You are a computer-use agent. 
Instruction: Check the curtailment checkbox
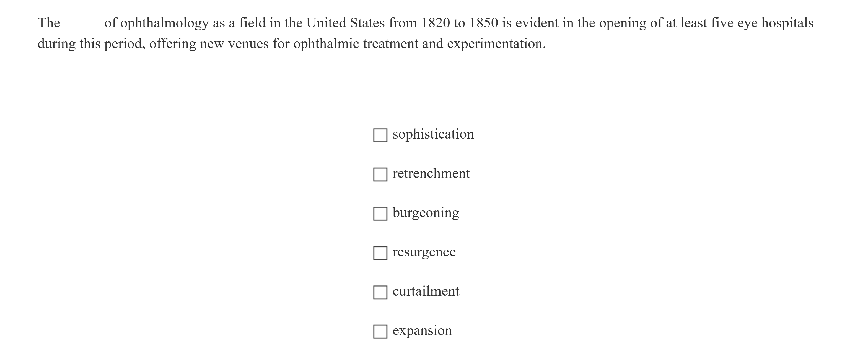click(381, 292)
